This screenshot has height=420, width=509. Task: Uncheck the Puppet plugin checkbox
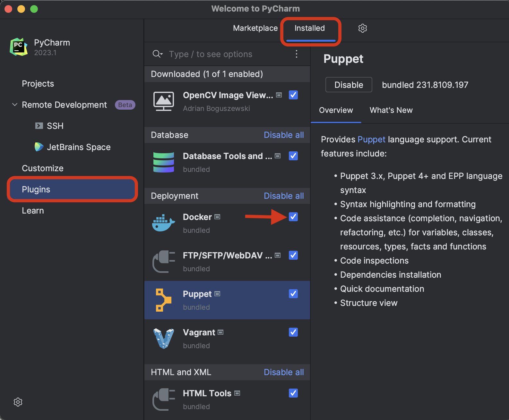293,294
